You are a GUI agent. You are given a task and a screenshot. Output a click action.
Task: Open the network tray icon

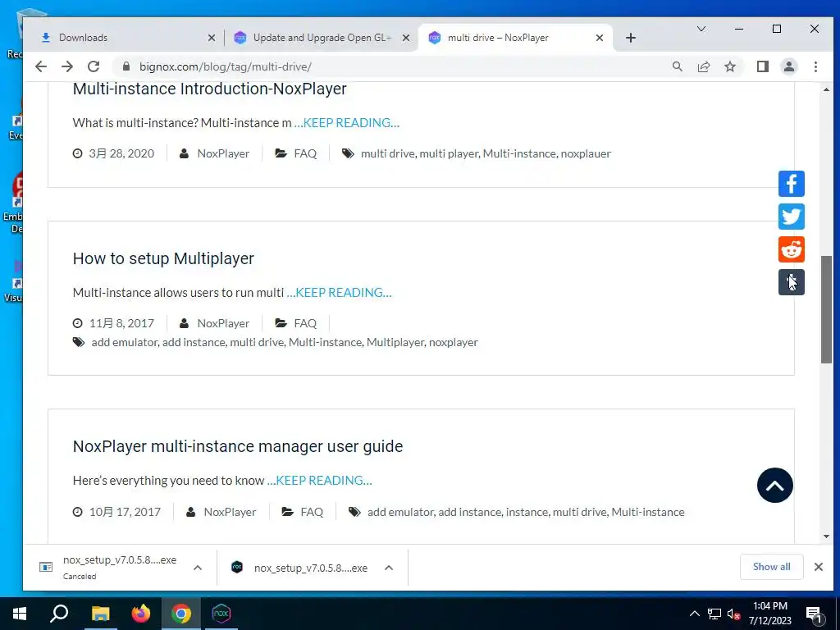tap(714, 614)
